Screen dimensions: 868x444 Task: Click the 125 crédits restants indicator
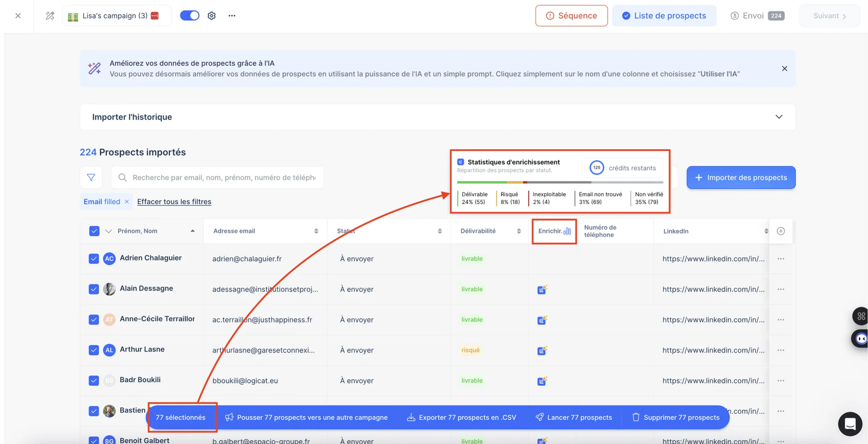coord(623,168)
